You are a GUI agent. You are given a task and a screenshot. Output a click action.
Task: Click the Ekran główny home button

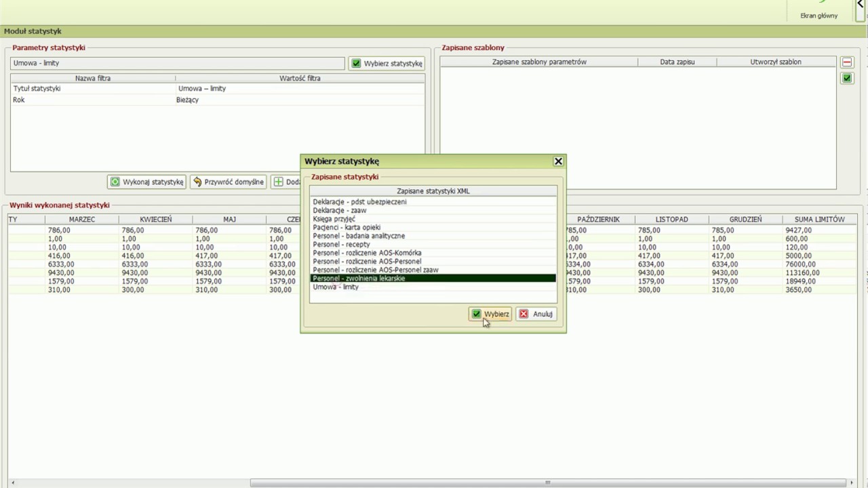coord(818,11)
